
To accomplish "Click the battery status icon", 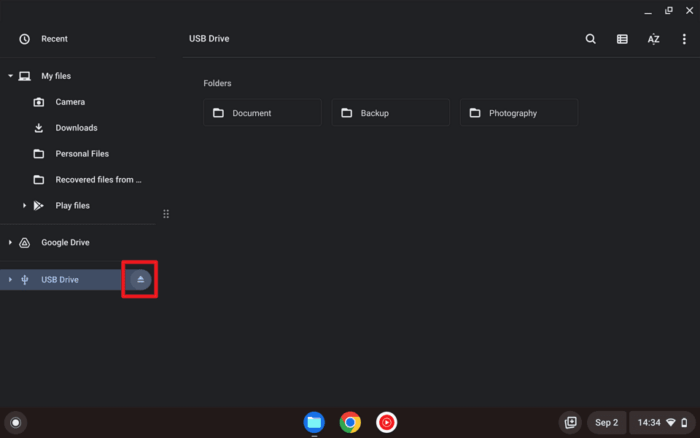I will [x=684, y=422].
